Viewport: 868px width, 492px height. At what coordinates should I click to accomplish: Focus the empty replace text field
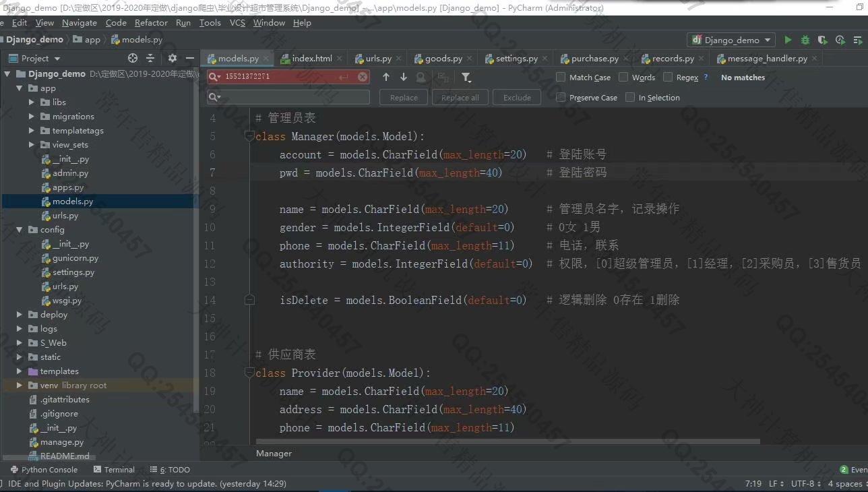coord(289,97)
